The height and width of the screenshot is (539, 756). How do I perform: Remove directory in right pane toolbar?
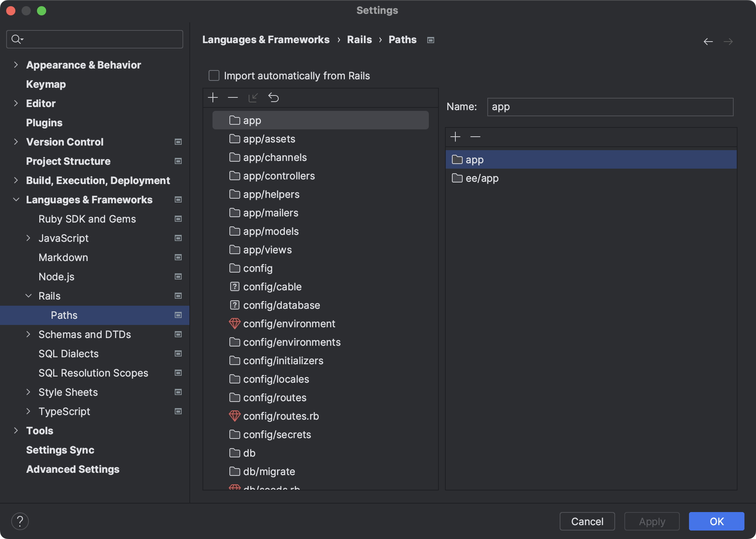(475, 137)
